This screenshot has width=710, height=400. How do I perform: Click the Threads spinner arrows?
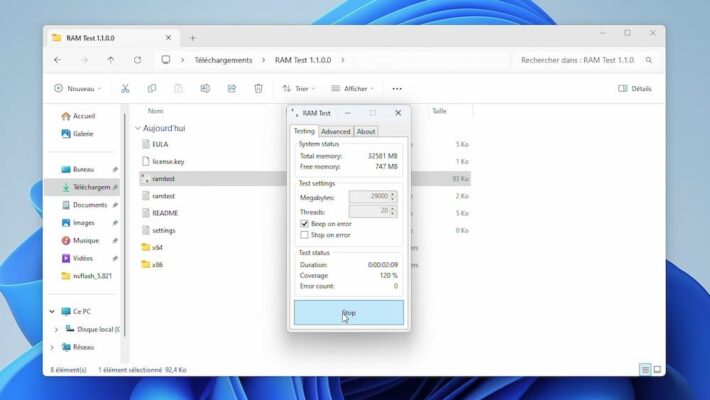(x=393, y=211)
